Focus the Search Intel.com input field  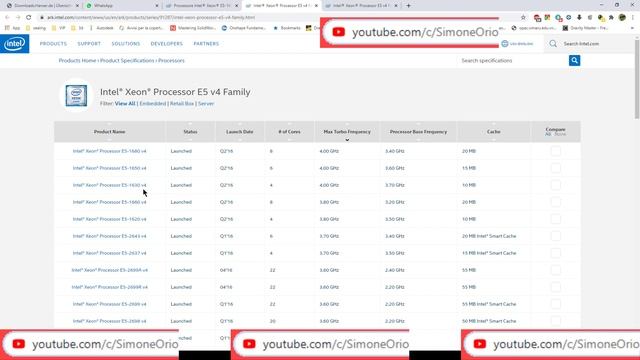(x=581, y=44)
